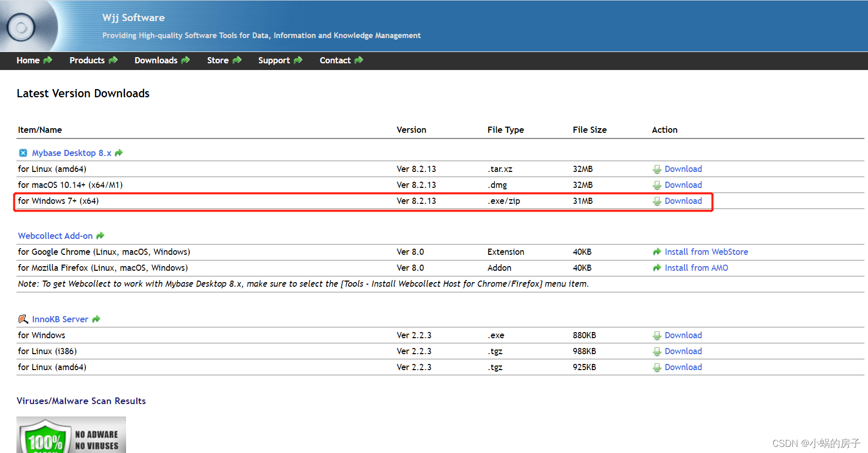Image resolution: width=868 pixels, height=453 pixels.
Task: Click green arrow after InnoKB Server
Action: click(96, 319)
